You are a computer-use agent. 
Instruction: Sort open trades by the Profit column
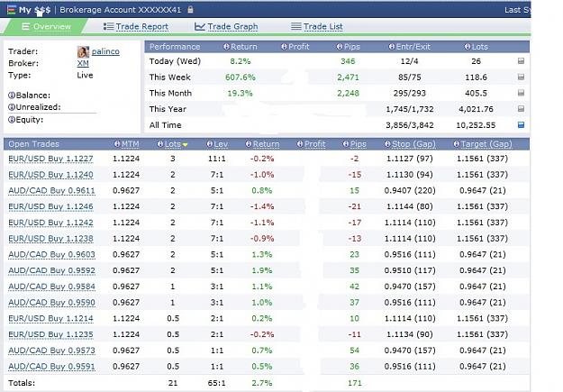(x=315, y=144)
